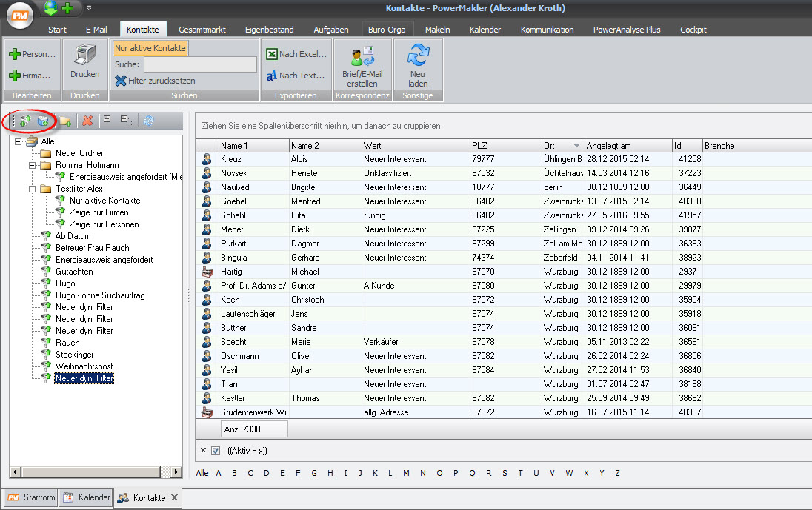Collapse the Alle root node
The height and width of the screenshot is (510, 812).
18,141
